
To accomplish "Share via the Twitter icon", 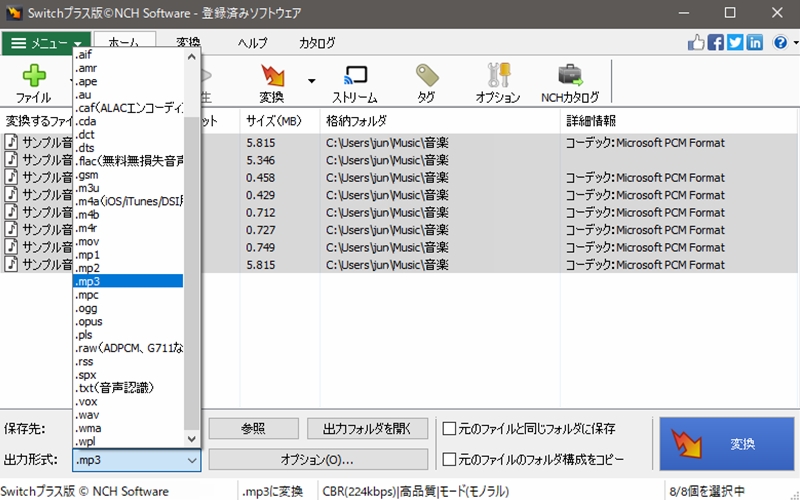I will pyautogui.click(x=735, y=42).
